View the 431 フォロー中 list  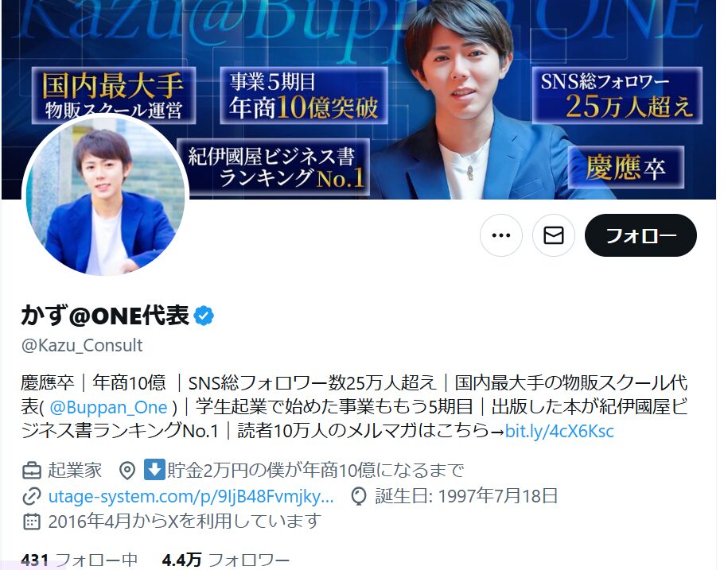80,560
